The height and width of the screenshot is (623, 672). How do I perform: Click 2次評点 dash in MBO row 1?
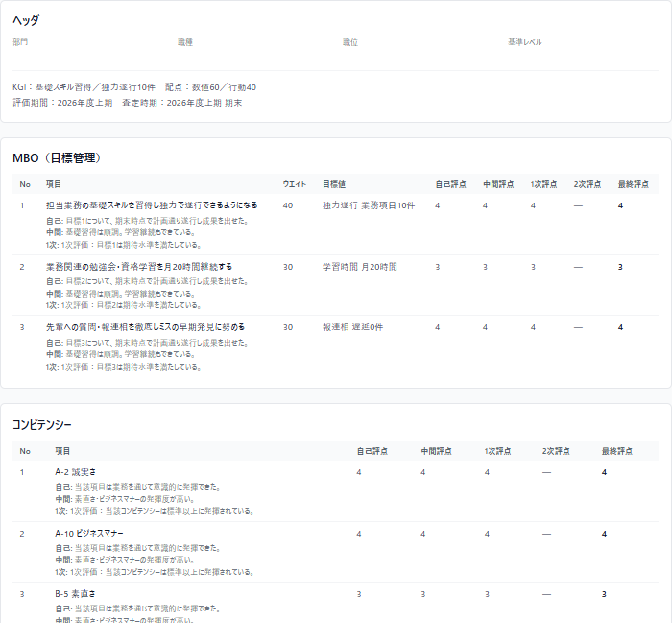[578, 205]
